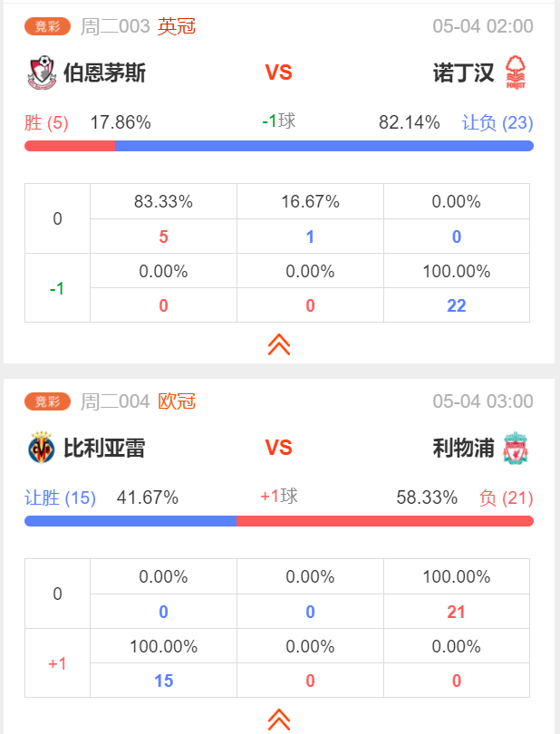Select 让负 (23) for 诺丁汉

coord(497,122)
